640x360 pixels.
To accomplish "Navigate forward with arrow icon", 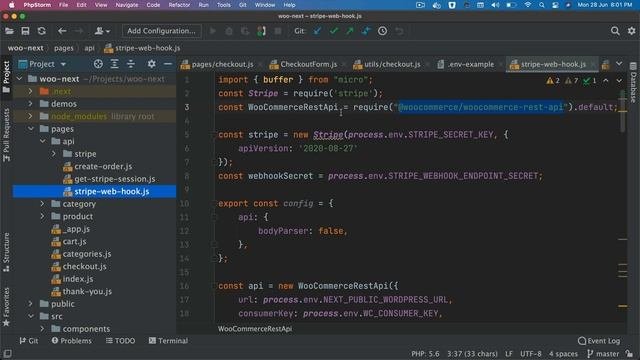I will click(79, 31).
